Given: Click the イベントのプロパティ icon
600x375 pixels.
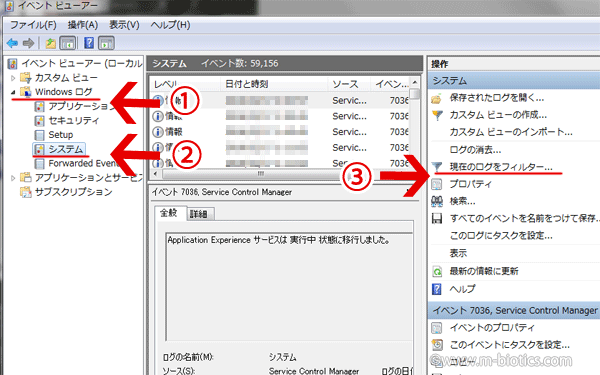Looking at the screenshot, I should coord(437,328).
